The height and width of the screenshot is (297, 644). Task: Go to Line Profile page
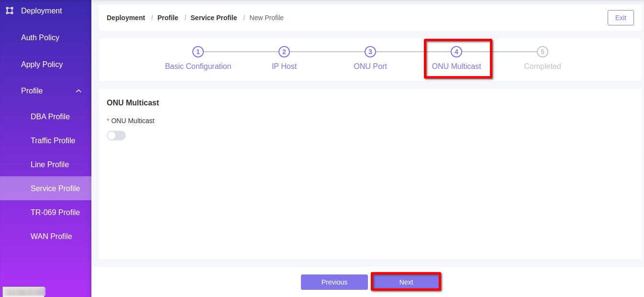(50, 164)
